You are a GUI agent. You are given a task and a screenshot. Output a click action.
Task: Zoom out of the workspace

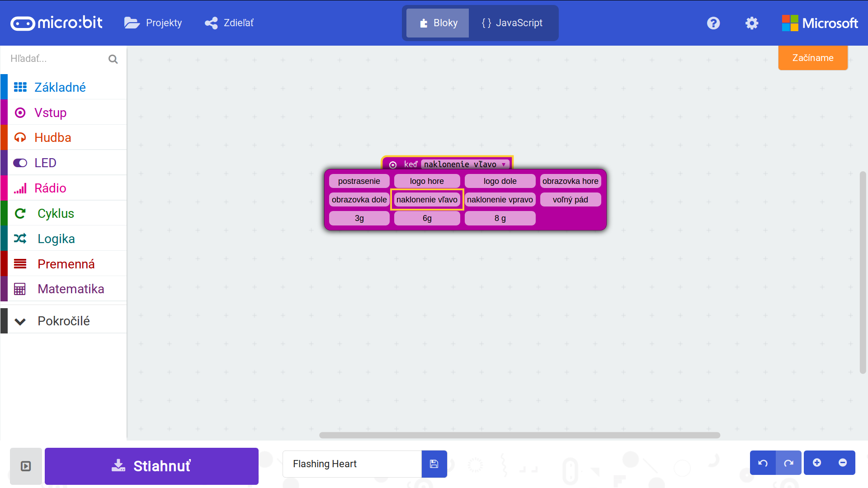(x=843, y=463)
